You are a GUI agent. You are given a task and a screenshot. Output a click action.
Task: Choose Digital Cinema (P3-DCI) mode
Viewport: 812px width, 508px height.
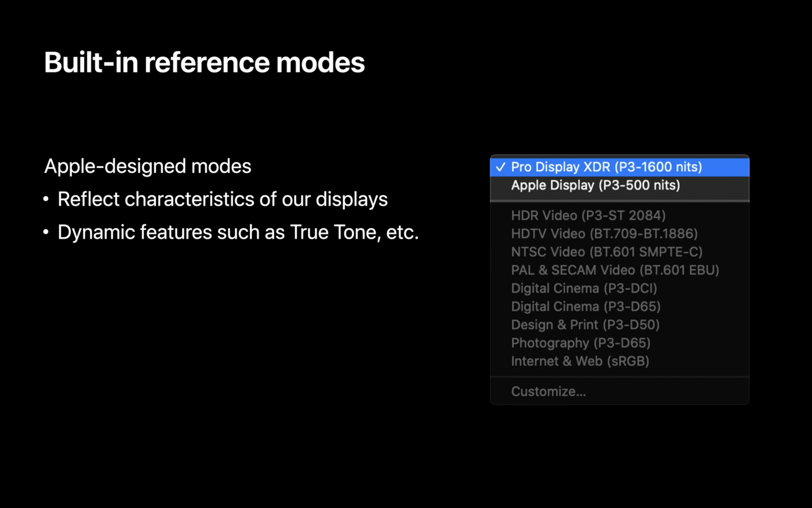click(620, 289)
